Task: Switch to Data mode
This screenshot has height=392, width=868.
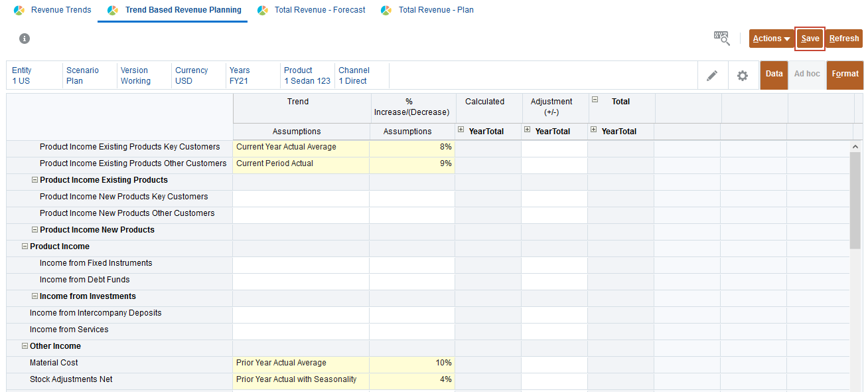Action: pyautogui.click(x=774, y=74)
